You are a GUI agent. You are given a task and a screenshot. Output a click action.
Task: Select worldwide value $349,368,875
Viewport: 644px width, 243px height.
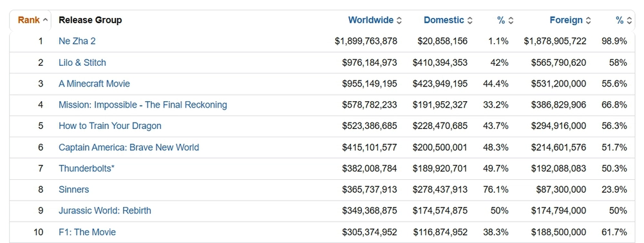click(x=370, y=211)
